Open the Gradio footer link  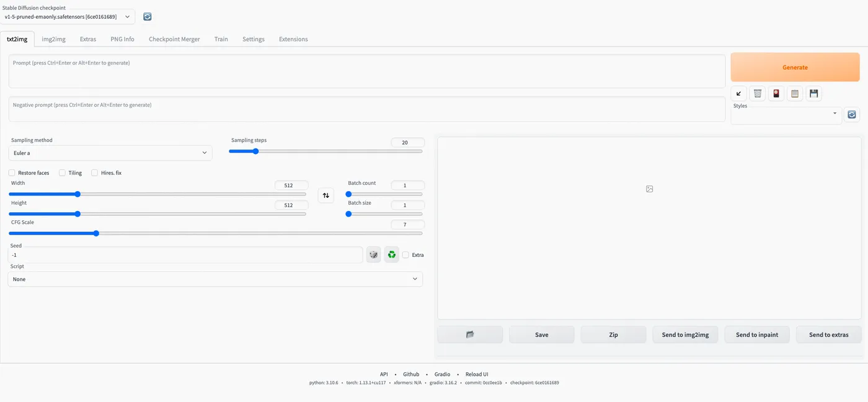point(442,374)
